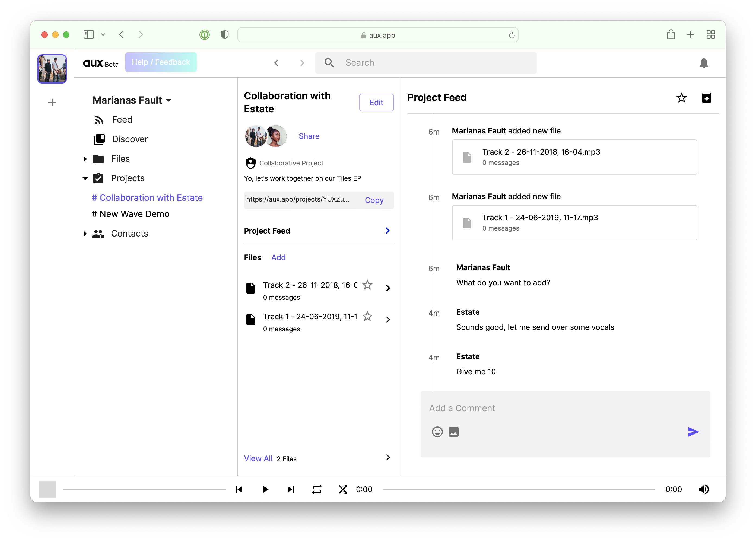This screenshot has height=542, width=756.
Task: Click the Edit project button
Action: [x=376, y=103]
